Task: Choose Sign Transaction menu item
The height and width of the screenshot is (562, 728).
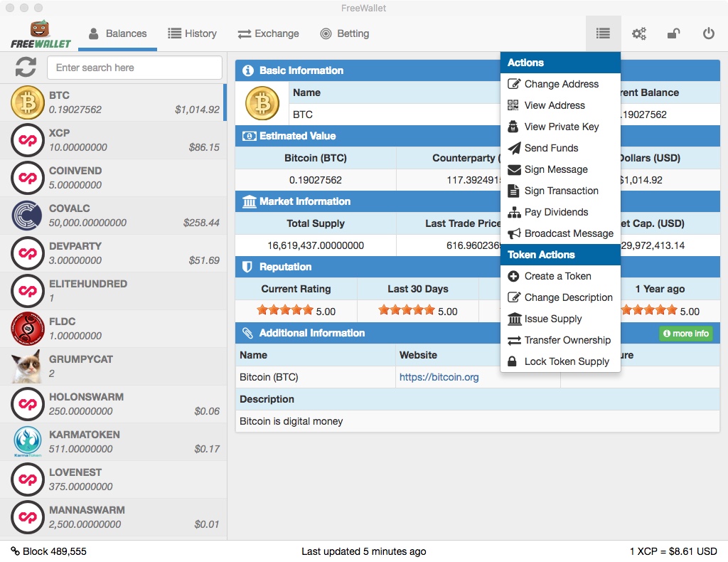Action: [560, 191]
